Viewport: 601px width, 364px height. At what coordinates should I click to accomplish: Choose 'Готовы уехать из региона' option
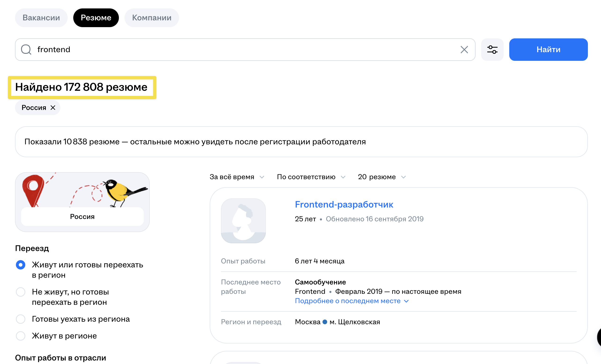[21, 319]
